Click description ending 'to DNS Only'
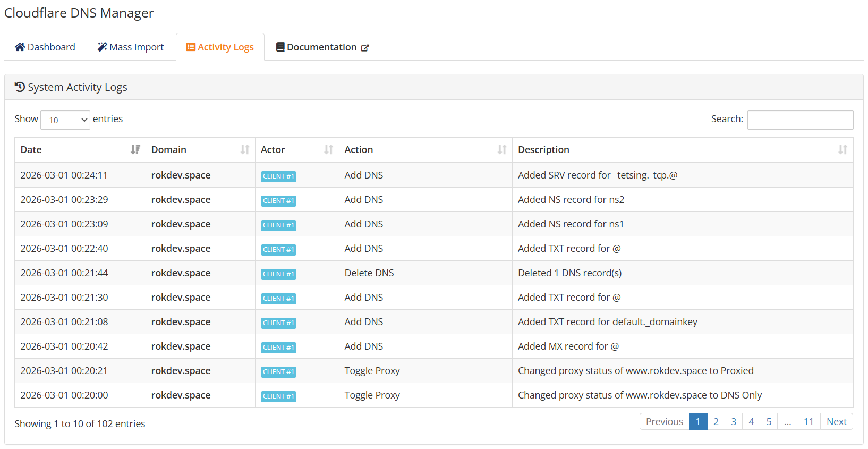The width and height of the screenshot is (868, 449). point(640,395)
